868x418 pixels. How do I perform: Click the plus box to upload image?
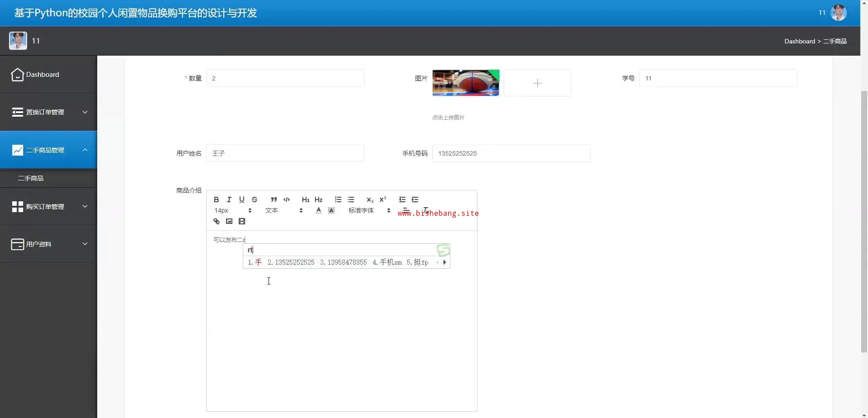click(x=538, y=83)
